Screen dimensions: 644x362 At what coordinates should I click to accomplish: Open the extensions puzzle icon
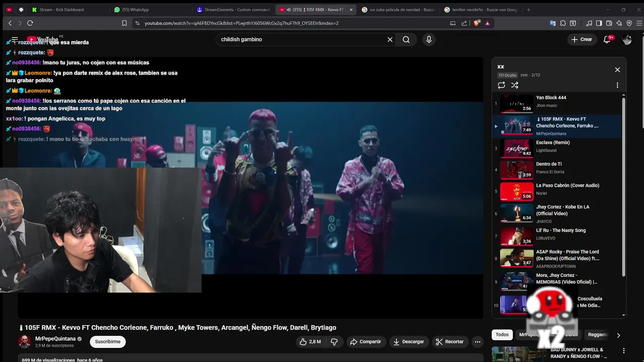click(x=562, y=23)
